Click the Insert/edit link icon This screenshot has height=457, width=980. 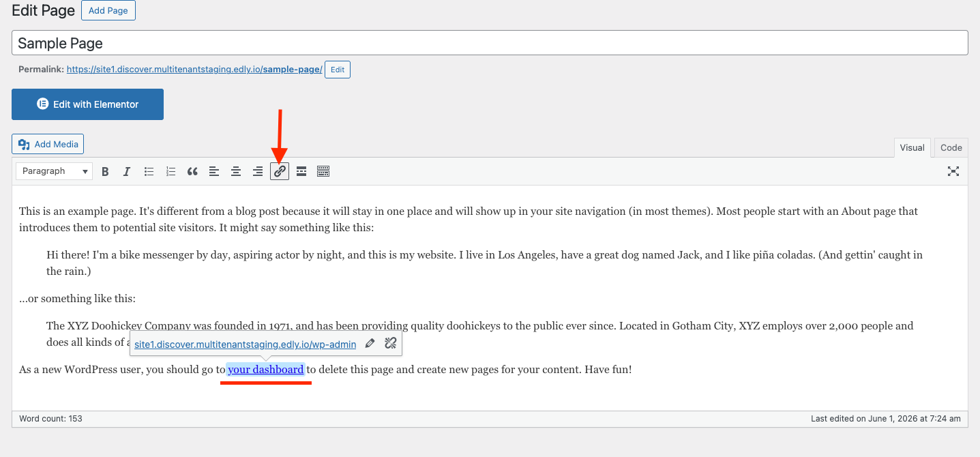click(280, 171)
